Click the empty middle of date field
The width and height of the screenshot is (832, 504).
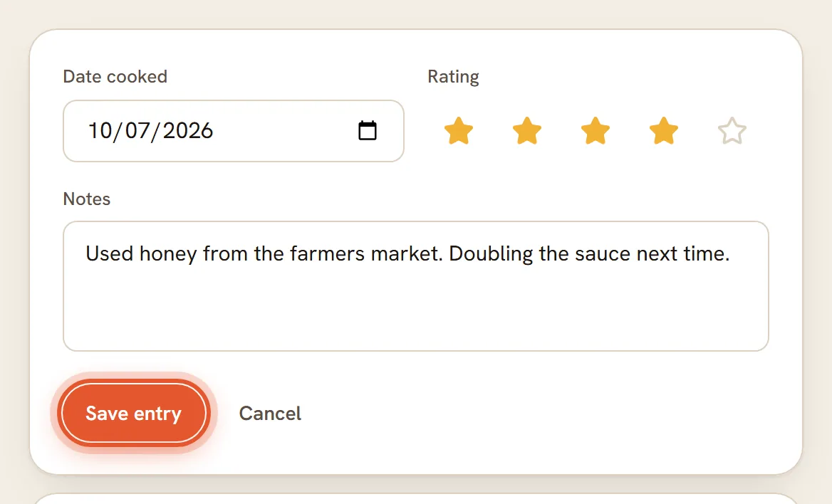coord(284,130)
